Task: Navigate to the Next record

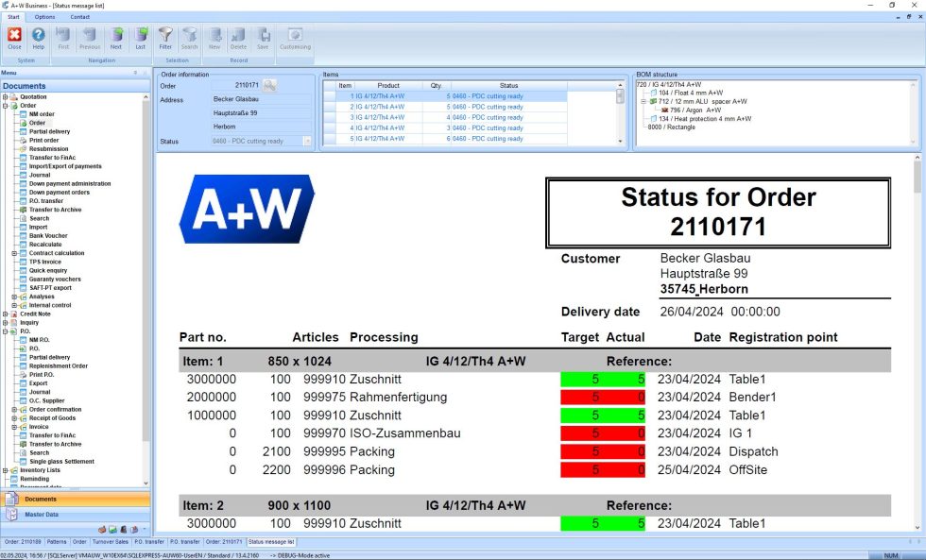Action: tap(116, 40)
